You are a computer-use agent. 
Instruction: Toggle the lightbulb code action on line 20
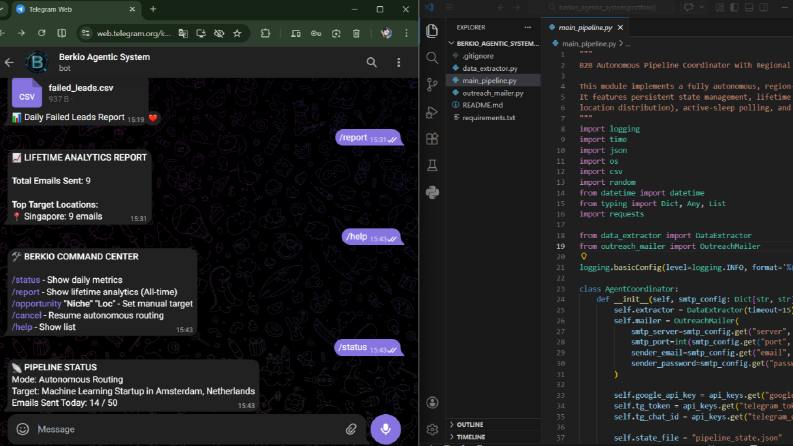(584, 256)
